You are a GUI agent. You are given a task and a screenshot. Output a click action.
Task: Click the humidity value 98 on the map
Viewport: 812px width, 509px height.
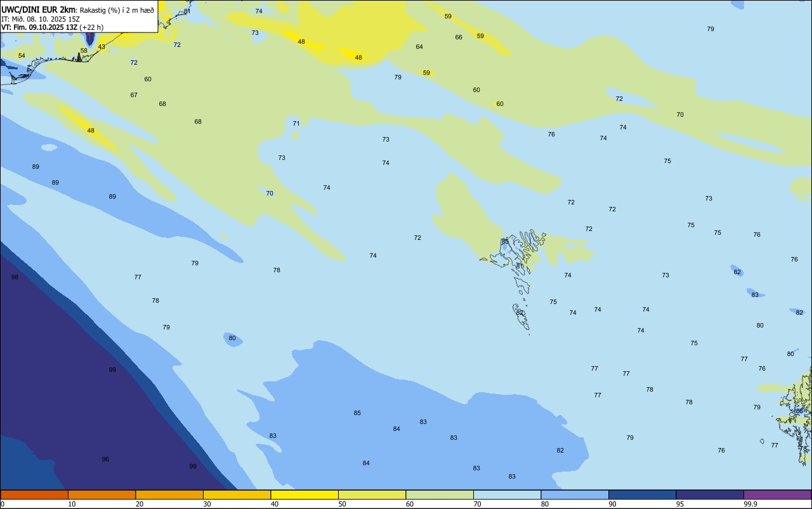pos(15,277)
